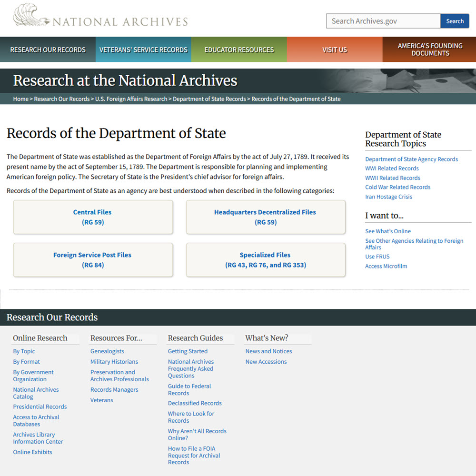Open National Archives Catalog link
The image size is (476, 476).
coord(36,393)
